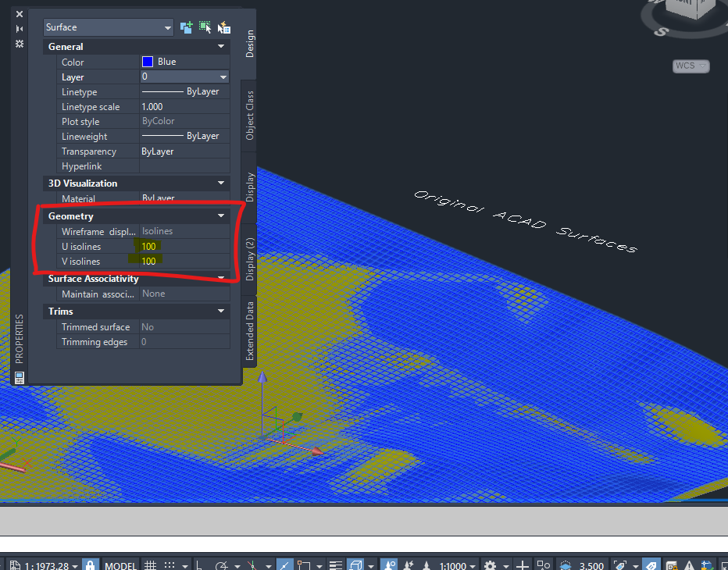Open workspace switching gear icon
The width and height of the screenshot is (728, 570).
pyautogui.click(x=490, y=565)
